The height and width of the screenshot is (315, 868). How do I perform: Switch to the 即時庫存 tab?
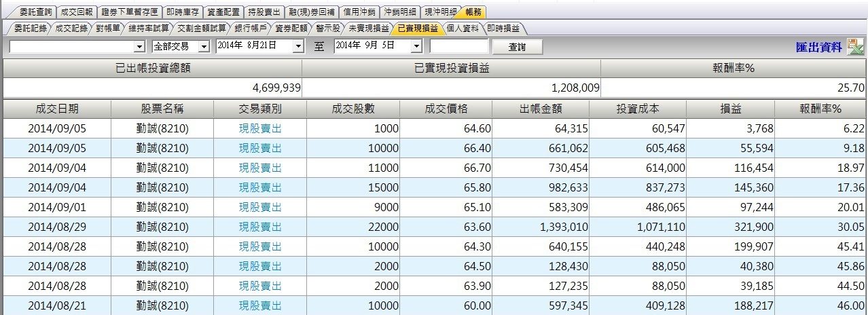point(183,12)
